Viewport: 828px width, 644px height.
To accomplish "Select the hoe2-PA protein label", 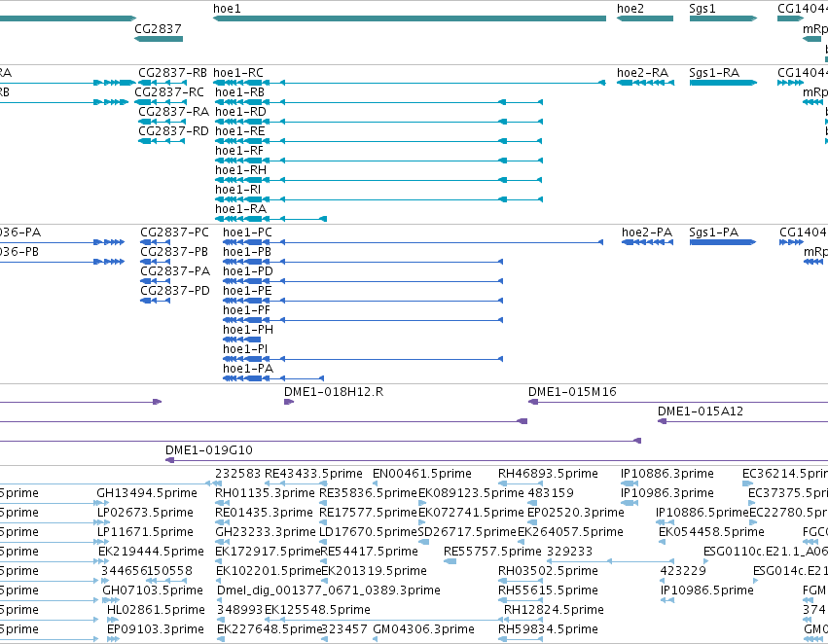I will pos(647,233).
